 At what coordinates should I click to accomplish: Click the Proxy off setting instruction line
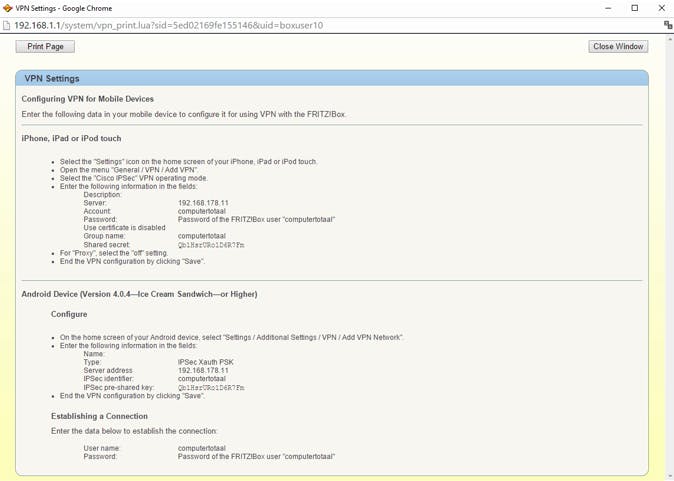(114, 253)
